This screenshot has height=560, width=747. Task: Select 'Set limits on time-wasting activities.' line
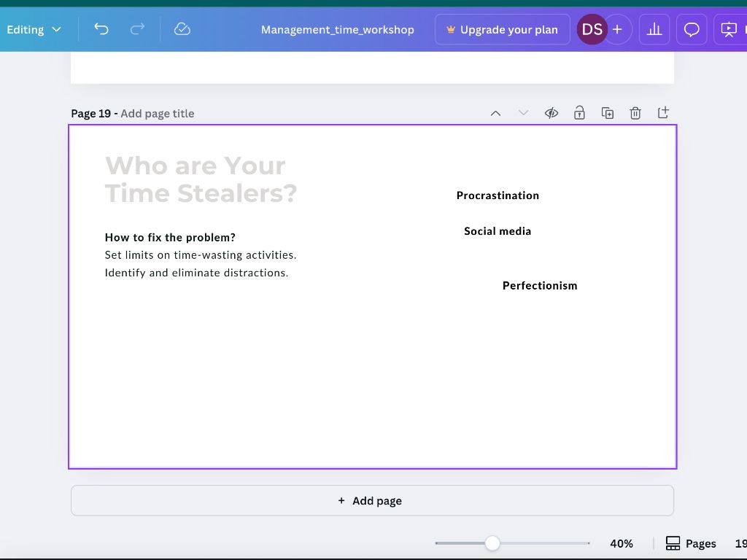click(201, 254)
